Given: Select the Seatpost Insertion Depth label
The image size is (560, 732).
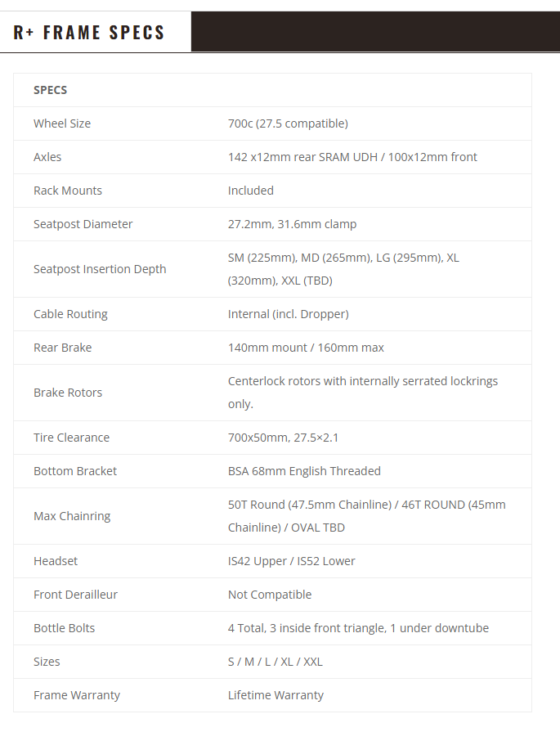Looking at the screenshot, I should [100, 269].
